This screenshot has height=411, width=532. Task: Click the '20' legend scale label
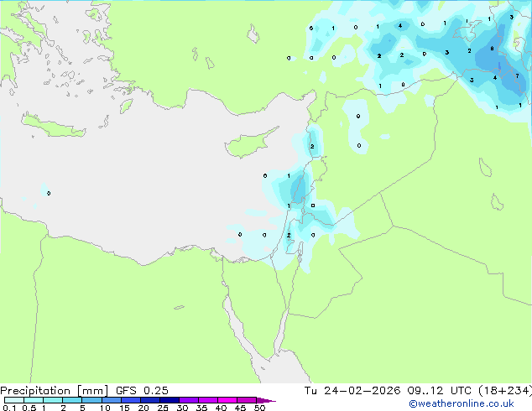pos(143,408)
